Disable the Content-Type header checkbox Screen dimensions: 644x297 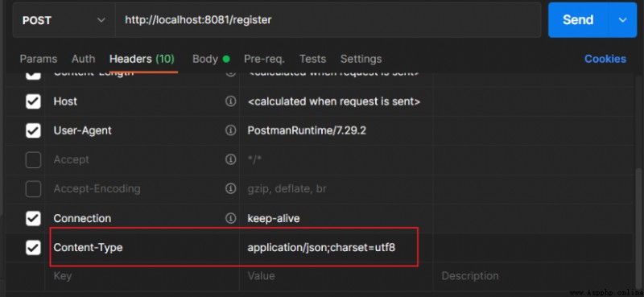[x=33, y=247]
